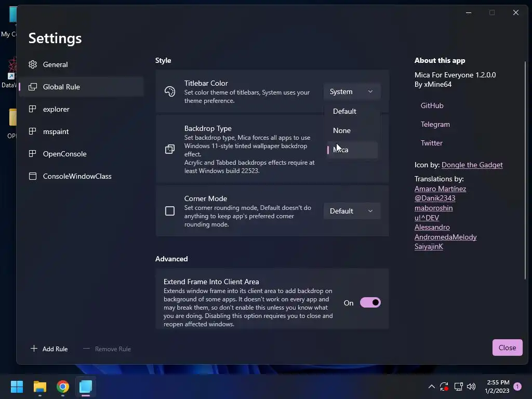Click the General gear icon
The width and height of the screenshot is (532, 399).
coord(33,64)
